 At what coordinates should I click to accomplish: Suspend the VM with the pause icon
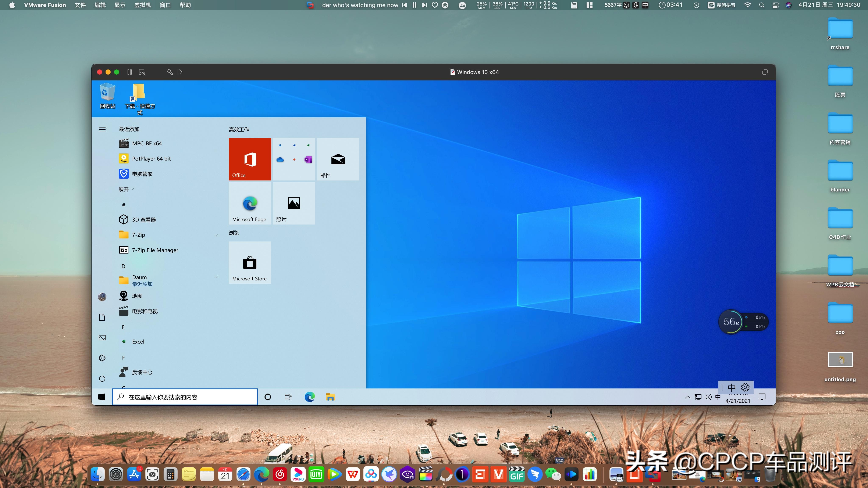129,72
